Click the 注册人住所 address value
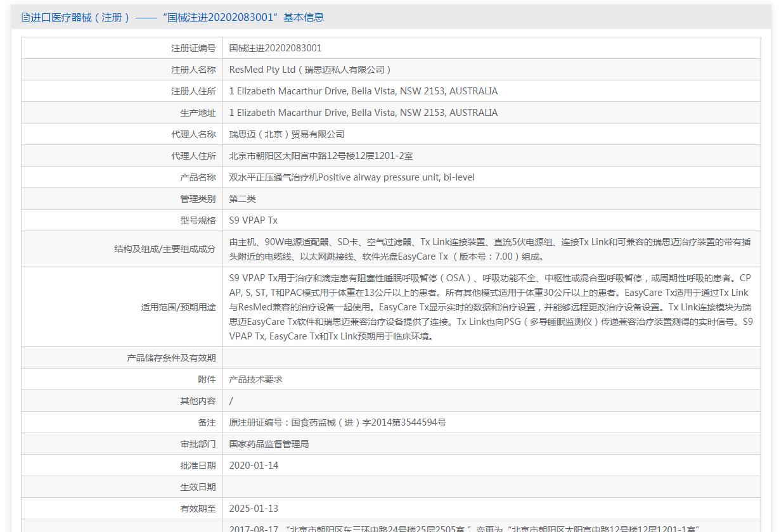The height and width of the screenshot is (532, 779). click(363, 91)
